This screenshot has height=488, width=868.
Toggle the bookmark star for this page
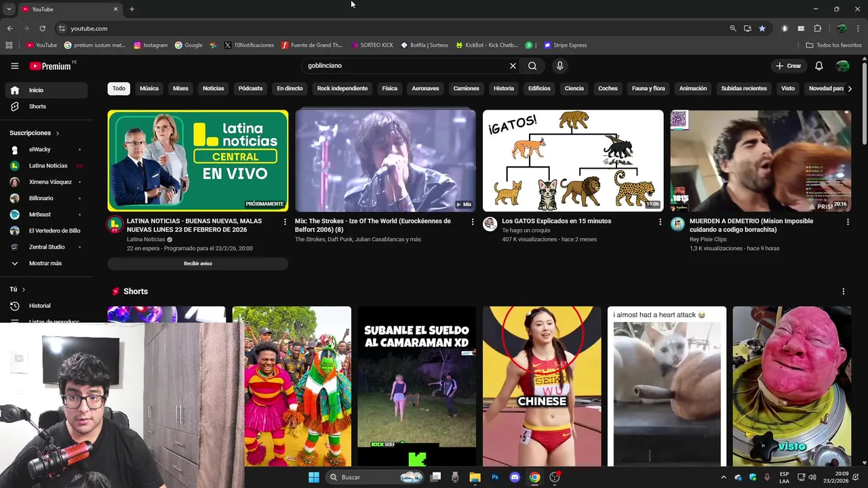coord(762,28)
